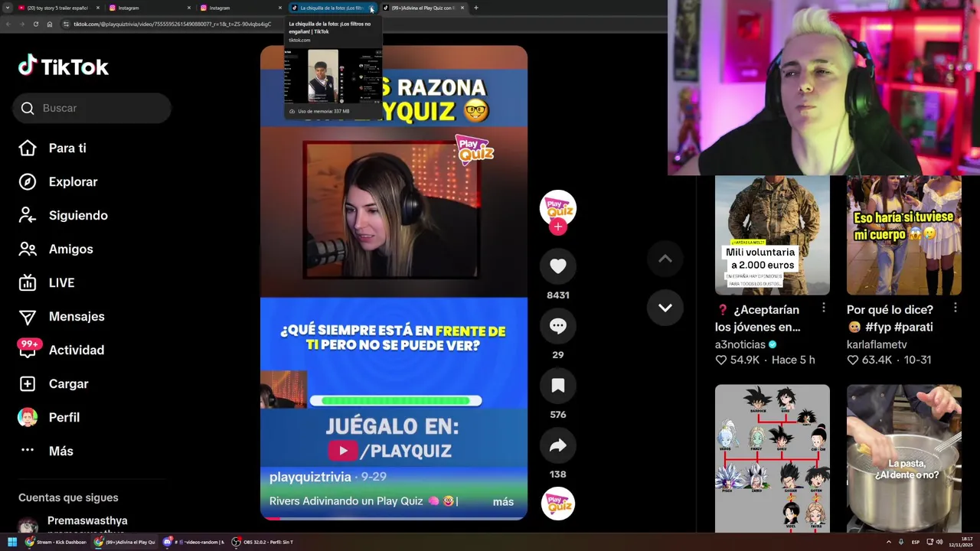Open Discord videos-random taskbar window
The image size is (980, 551).
pos(194,542)
